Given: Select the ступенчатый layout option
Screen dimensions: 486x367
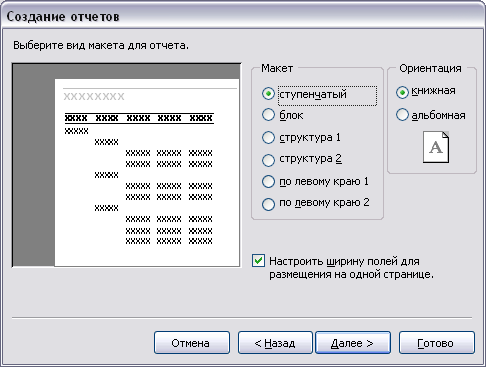Looking at the screenshot, I should coord(268,94).
